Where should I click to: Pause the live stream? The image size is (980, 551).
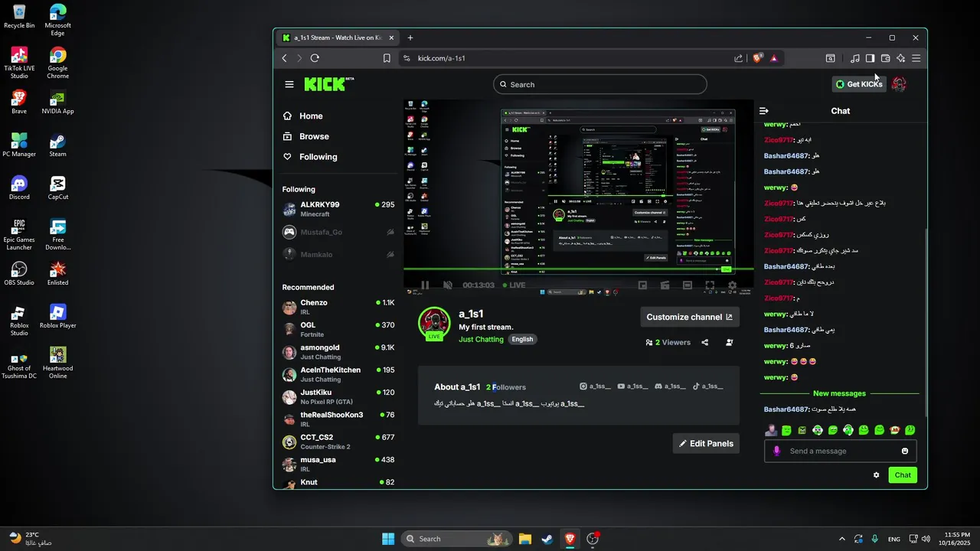[425, 285]
